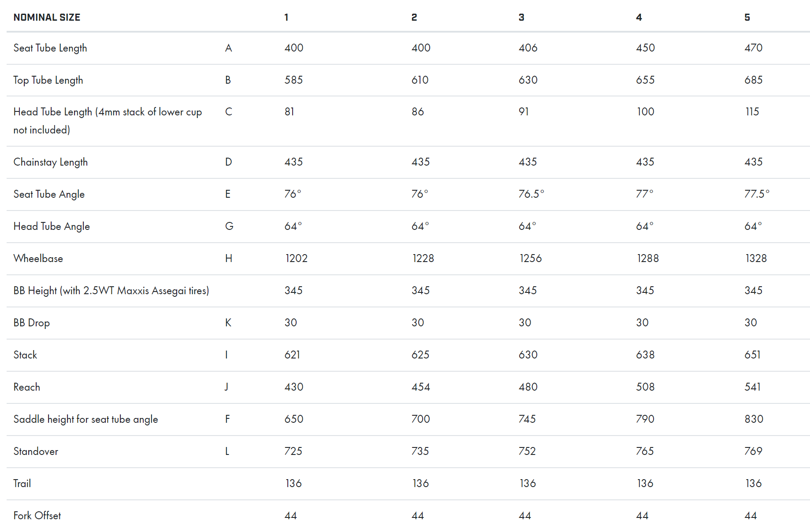Click the size 5 column header
Screen dimensions: 810x532
747,17
